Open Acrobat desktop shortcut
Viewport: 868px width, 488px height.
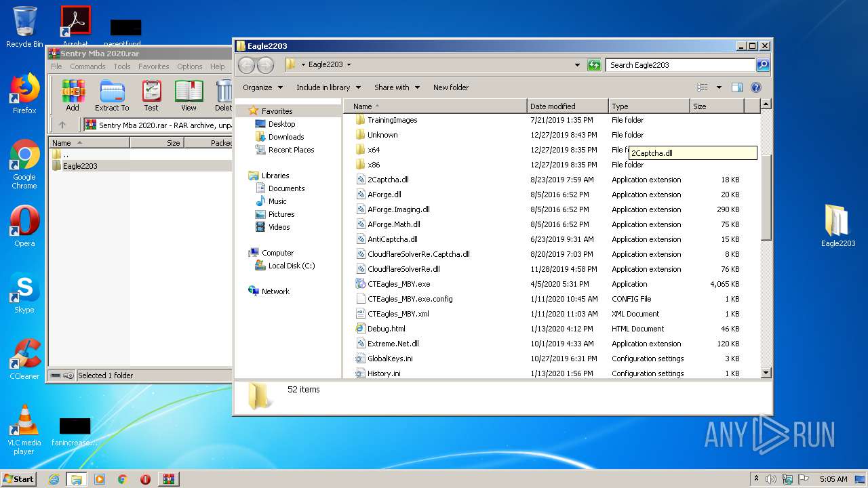[76, 26]
